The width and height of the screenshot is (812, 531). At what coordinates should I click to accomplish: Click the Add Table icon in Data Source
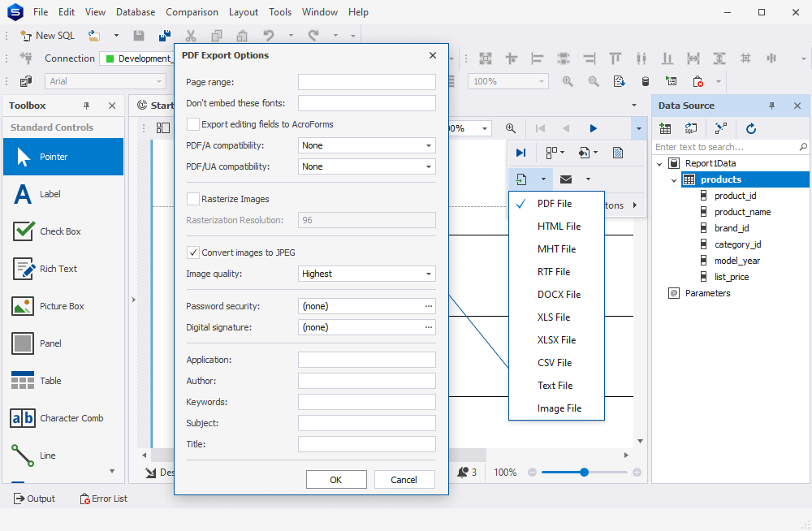click(665, 128)
